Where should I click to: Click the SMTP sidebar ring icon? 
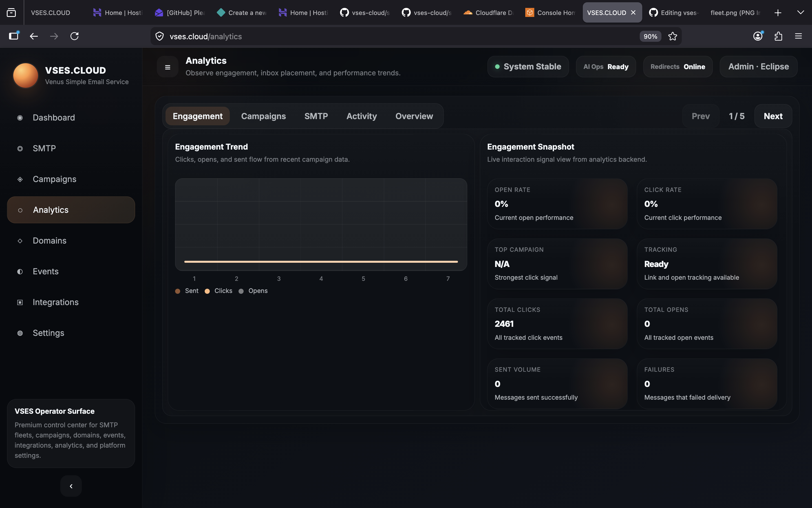20,148
